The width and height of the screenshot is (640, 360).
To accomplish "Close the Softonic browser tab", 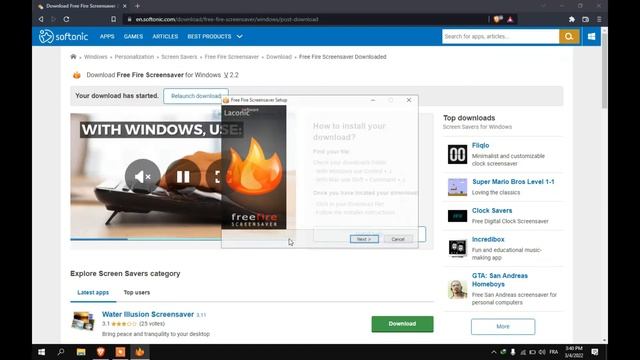I will click(x=124, y=6).
